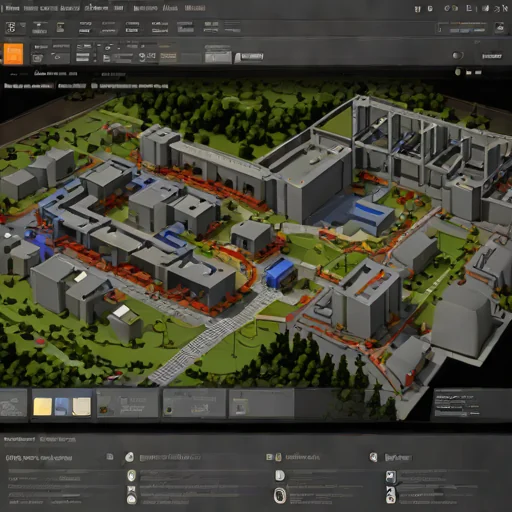Click the white rounded icon below the third column header

280,476
